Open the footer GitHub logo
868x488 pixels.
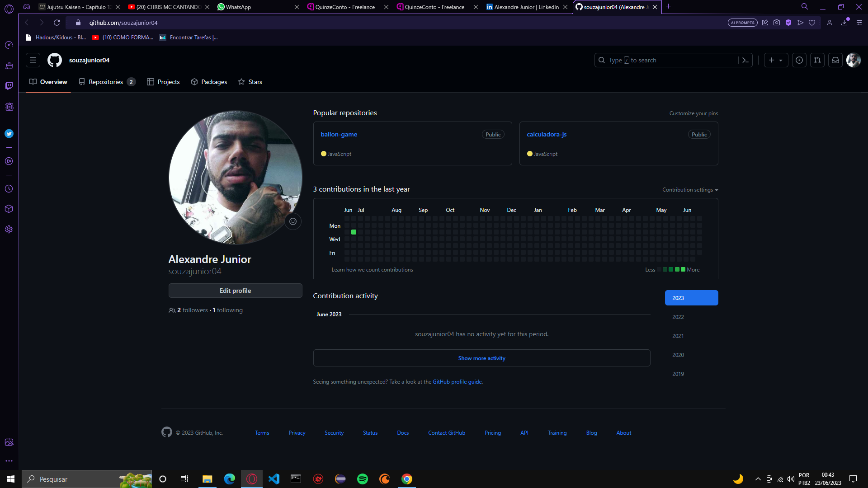167,432
